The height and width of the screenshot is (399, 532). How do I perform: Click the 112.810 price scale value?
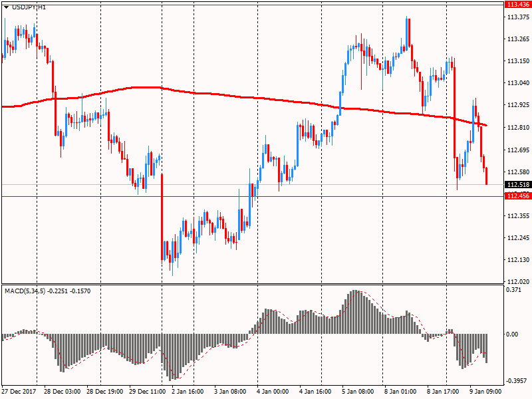[518, 128]
